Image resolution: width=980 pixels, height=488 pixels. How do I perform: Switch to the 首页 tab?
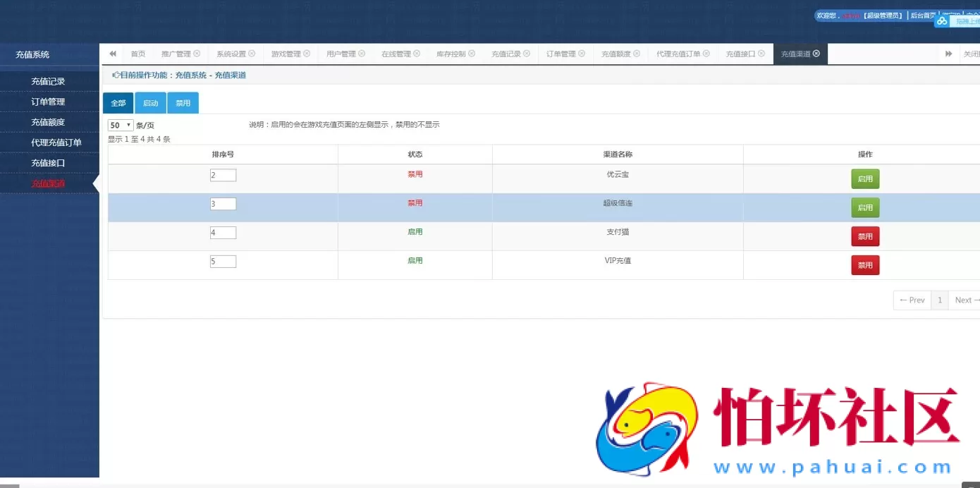pyautogui.click(x=138, y=53)
